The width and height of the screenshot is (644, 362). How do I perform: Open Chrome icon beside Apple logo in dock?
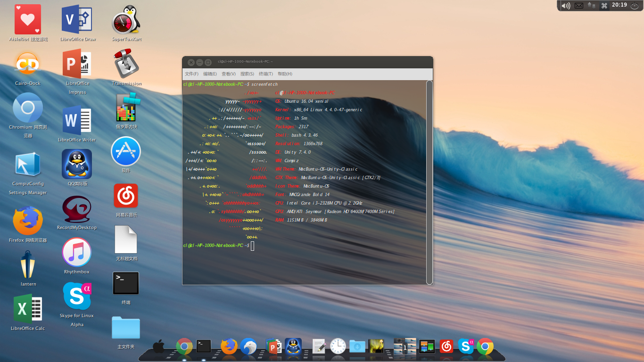[x=184, y=346]
